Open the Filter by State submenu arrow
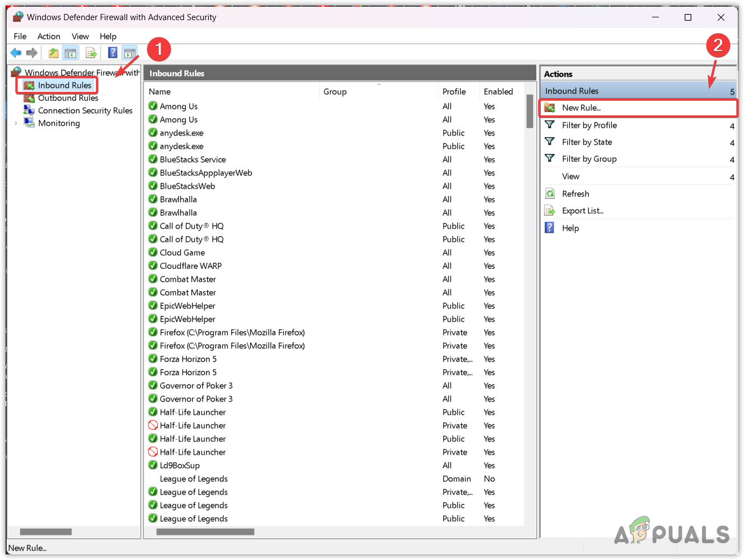 click(x=732, y=143)
